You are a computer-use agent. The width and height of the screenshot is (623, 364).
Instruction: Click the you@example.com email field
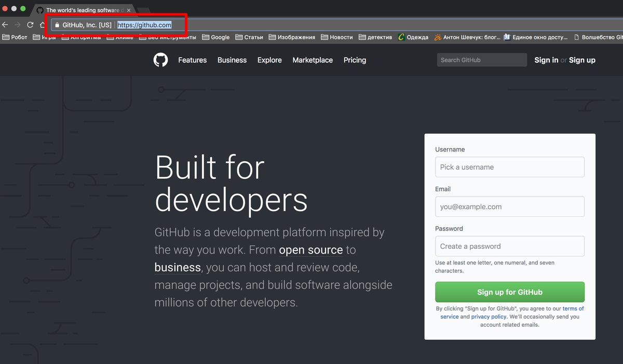pyautogui.click(x=510, y=206)
